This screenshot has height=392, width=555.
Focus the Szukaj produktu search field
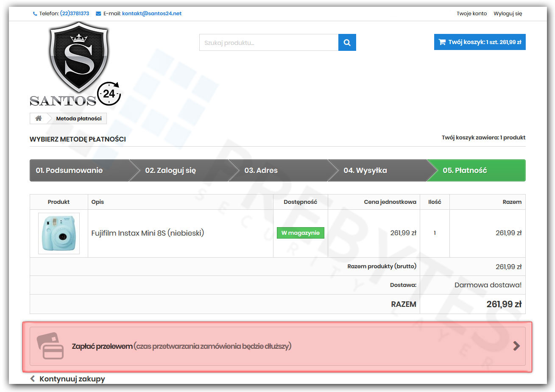point(269,42)
